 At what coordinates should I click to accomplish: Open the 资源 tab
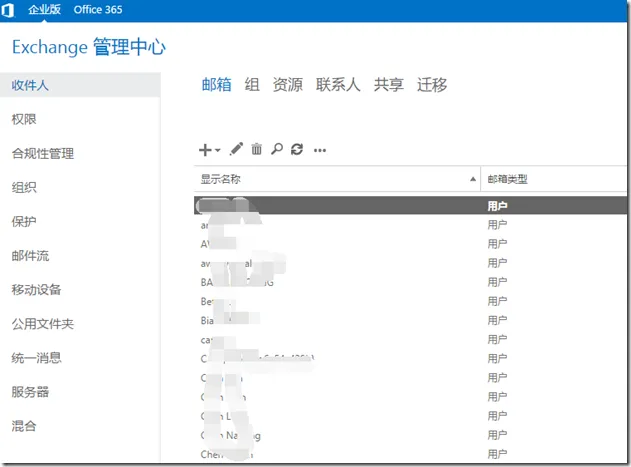tap(288, 85)
